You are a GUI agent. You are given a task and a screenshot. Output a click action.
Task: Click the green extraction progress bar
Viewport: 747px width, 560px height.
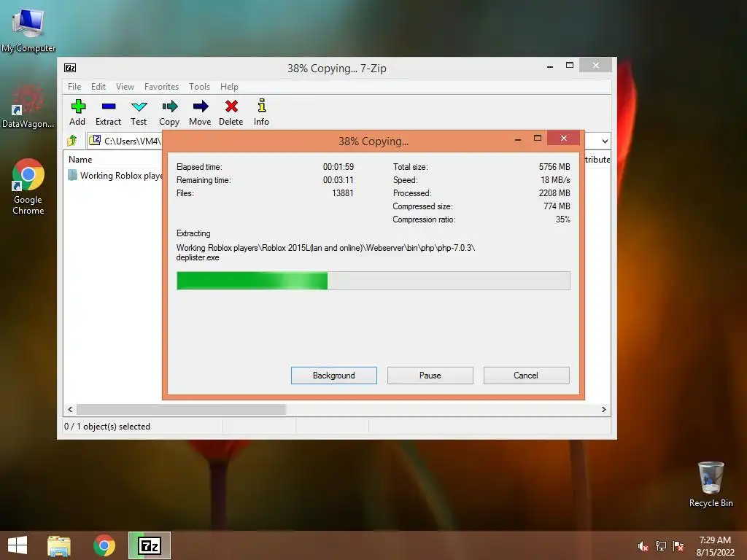click(x=373, y=281)
